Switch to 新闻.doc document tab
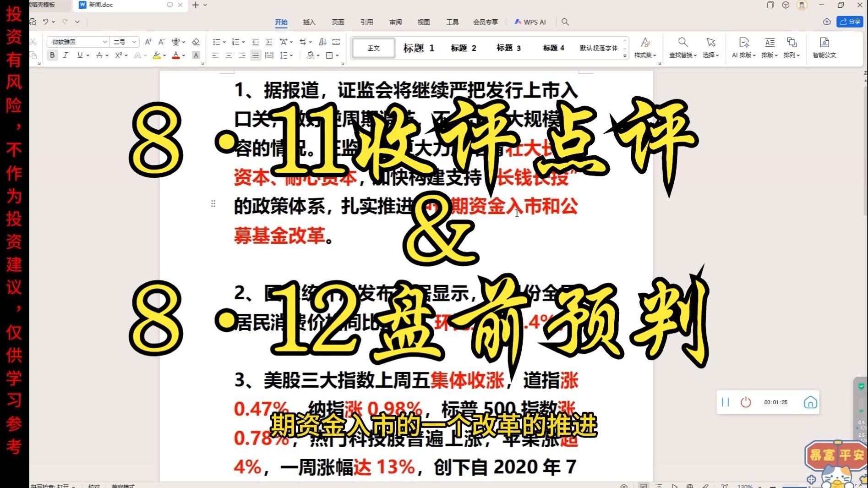 [x=130, y=5]
